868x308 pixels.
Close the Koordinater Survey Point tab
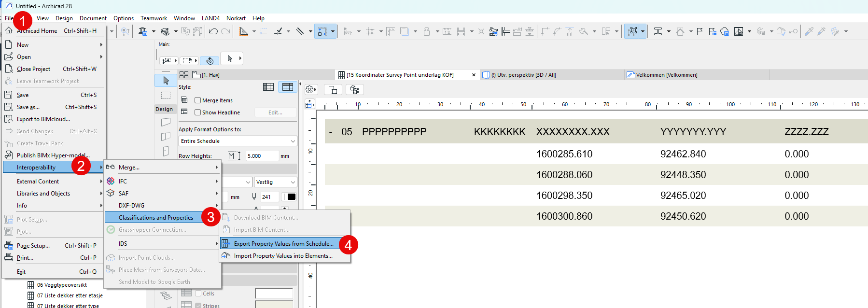pos(474,75)
